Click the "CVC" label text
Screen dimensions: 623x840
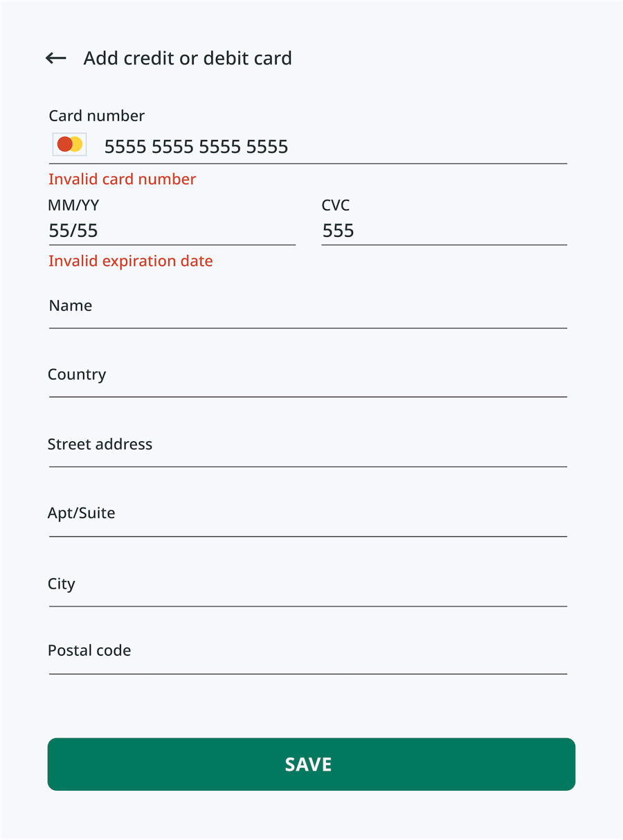(x=336, y=205)
